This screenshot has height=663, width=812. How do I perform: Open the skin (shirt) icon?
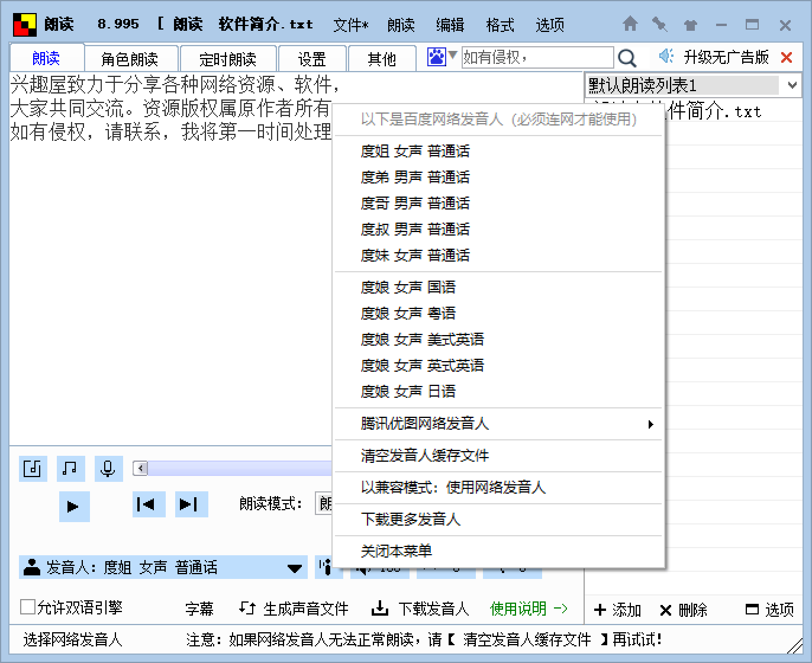coord(690,25)
